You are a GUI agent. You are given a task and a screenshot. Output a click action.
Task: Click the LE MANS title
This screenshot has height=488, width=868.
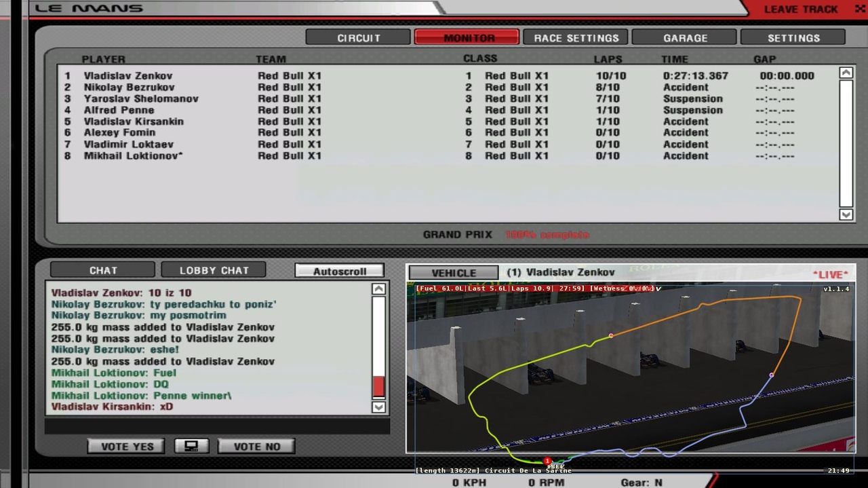[89, 9]
